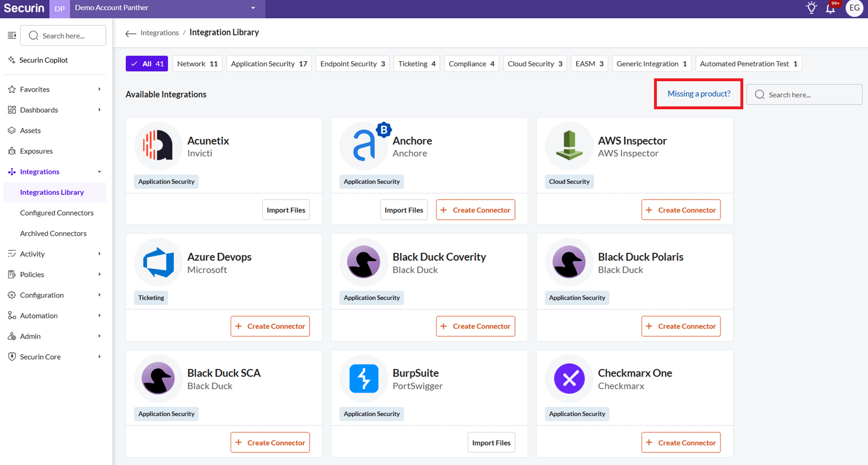Filter by Endpoint Security category
Image resolution: width=868 pixels, height=465 pixels.
pos(352,63)
